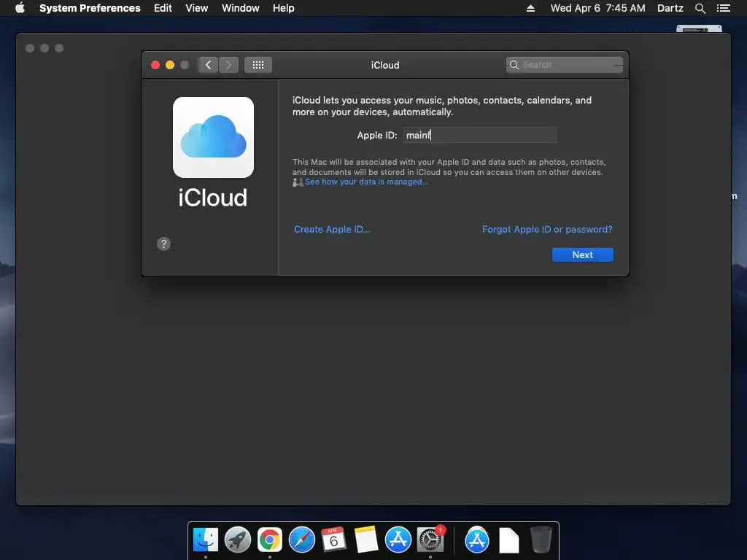Click the help question mark button
Image resolution: width=747 pixels, height=560 pixels.
tap(163, 244)
